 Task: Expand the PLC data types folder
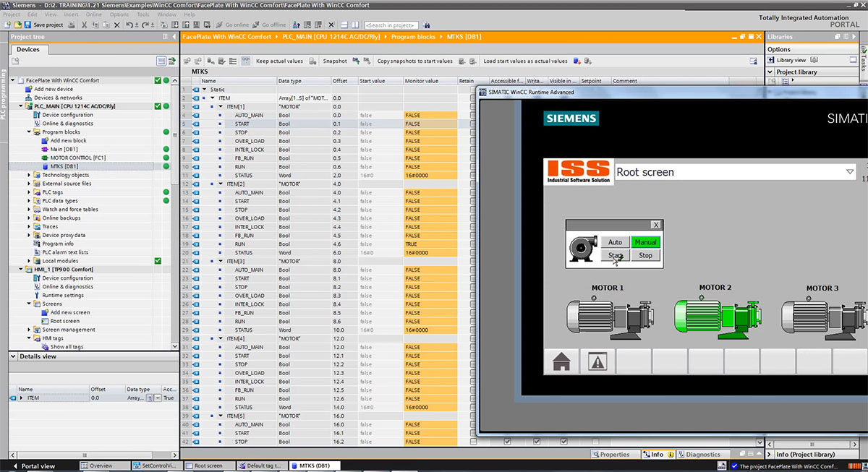click(x=29, y=201)
